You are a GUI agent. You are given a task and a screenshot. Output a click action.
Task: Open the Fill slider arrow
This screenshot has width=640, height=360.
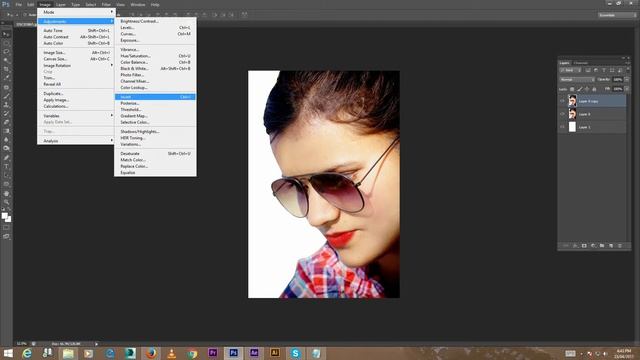tap(627, 89)
